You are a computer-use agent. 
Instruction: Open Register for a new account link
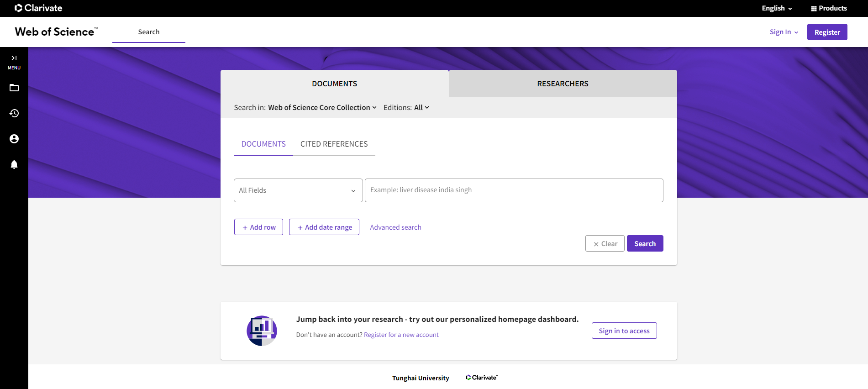pos(401,335)
